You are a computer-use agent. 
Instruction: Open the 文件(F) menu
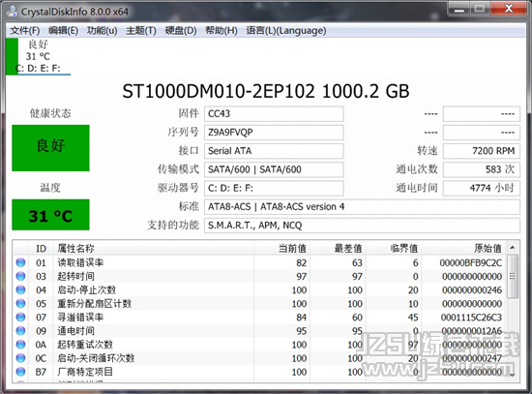coord(25,31)
